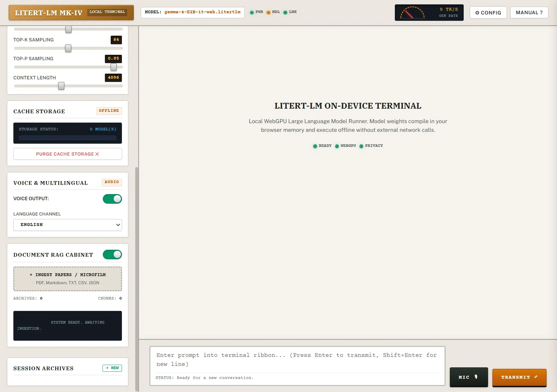The image size is (557, 392).
Task: Click the cache storage progress bar
Action: point(67,138)
